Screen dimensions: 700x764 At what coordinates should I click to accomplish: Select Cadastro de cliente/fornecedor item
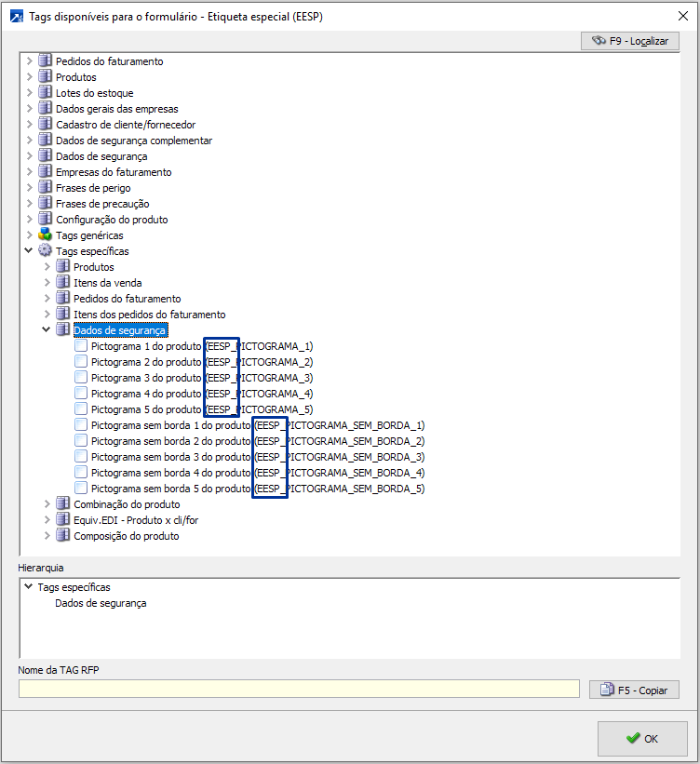[126, 125]
